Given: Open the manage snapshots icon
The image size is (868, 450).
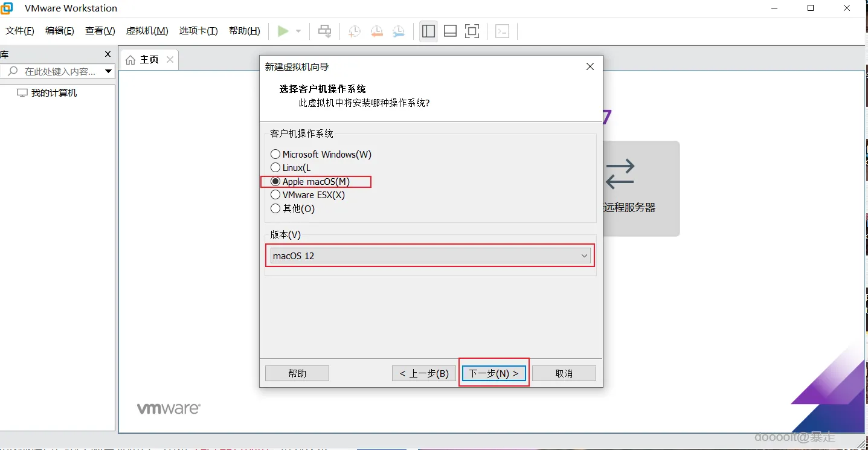Looking at the screenshot, I should [x=398, y=31].
